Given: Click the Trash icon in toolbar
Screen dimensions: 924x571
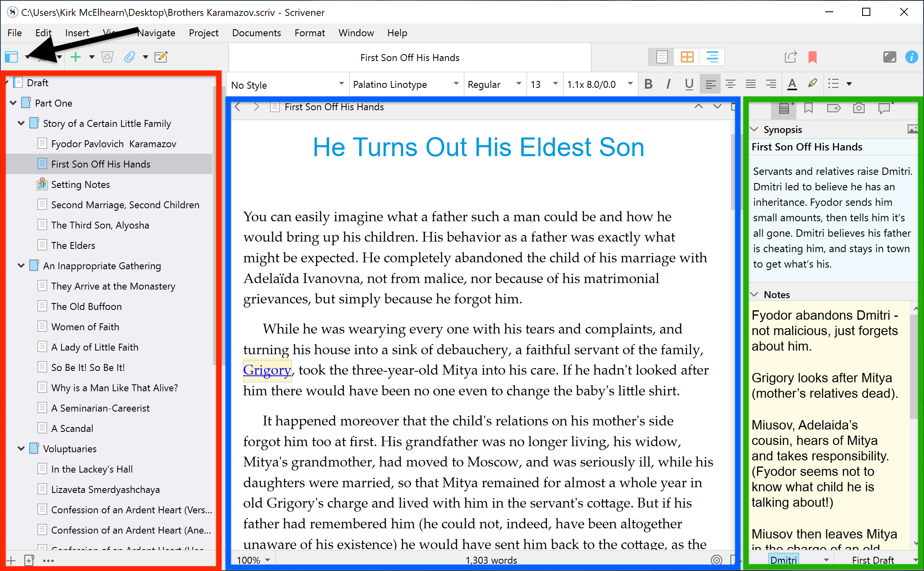Looking at the screenshot, I should pyautogui.click(x=107, y=57).
